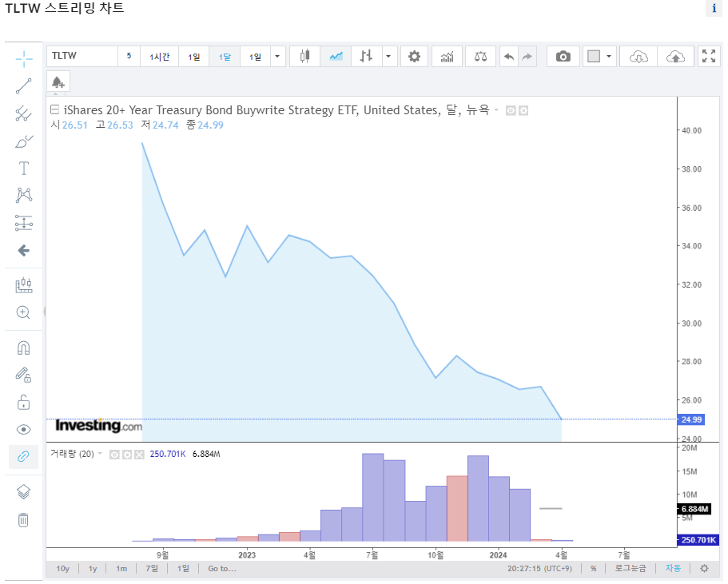Select the pitchfork drawing tool
Screen dimensions: 728x584
tap(24, 113)
